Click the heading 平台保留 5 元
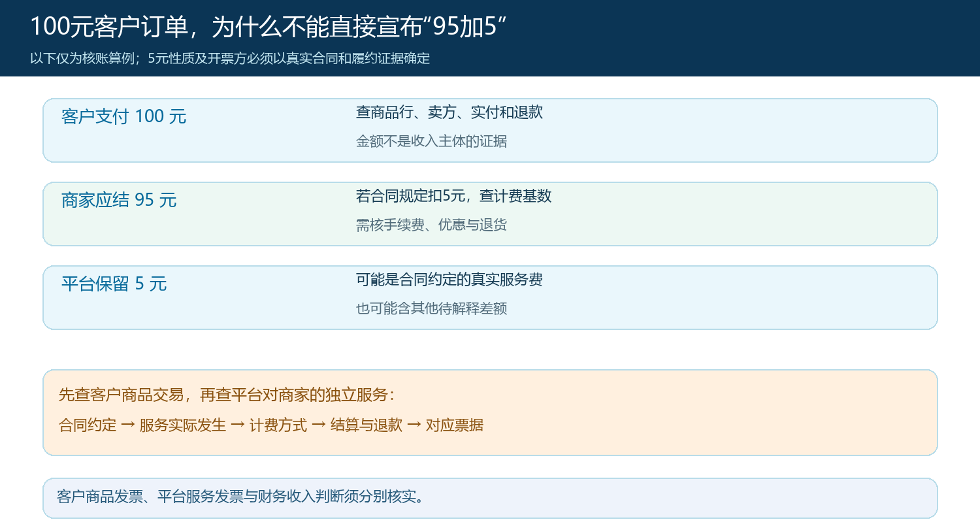Screen dimensions: 980x526 coord(114,284)
